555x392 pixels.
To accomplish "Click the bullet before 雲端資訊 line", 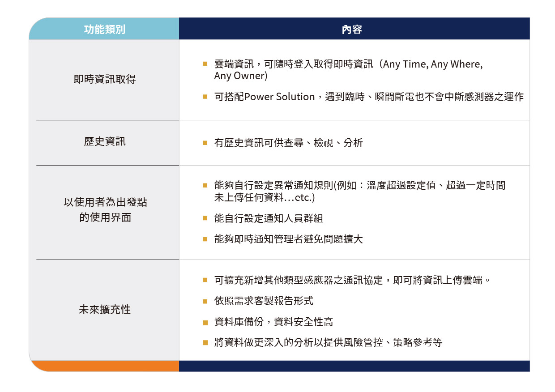I will pos(205,64).
